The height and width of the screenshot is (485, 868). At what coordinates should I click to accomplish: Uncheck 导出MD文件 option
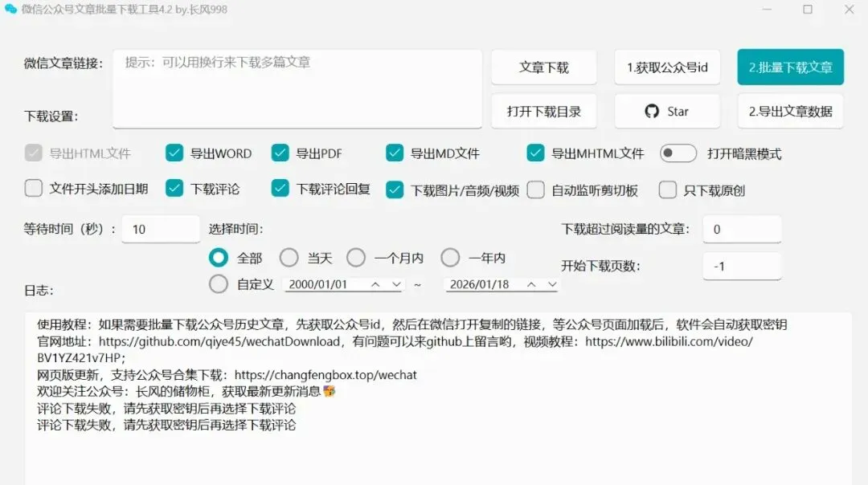click(x=395, y=153)
